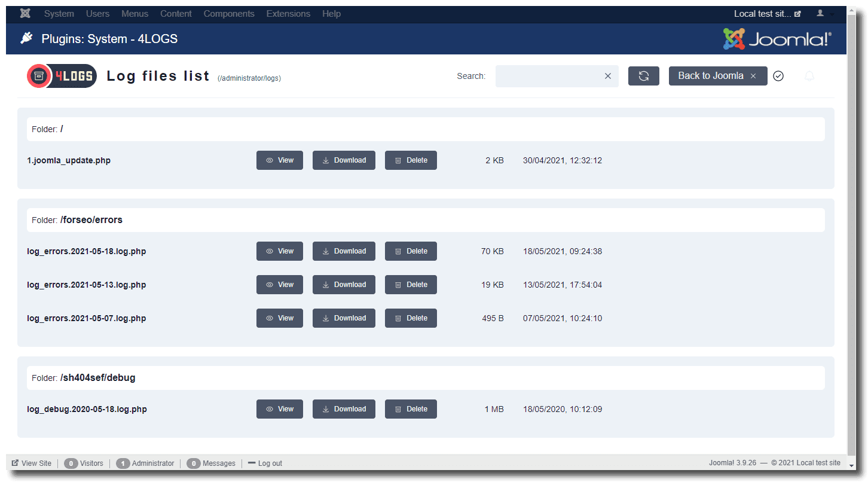Delete log_debug.2020-05-18.log.php
The width and height of the screenshot is (868, 482).
point(411,409)
